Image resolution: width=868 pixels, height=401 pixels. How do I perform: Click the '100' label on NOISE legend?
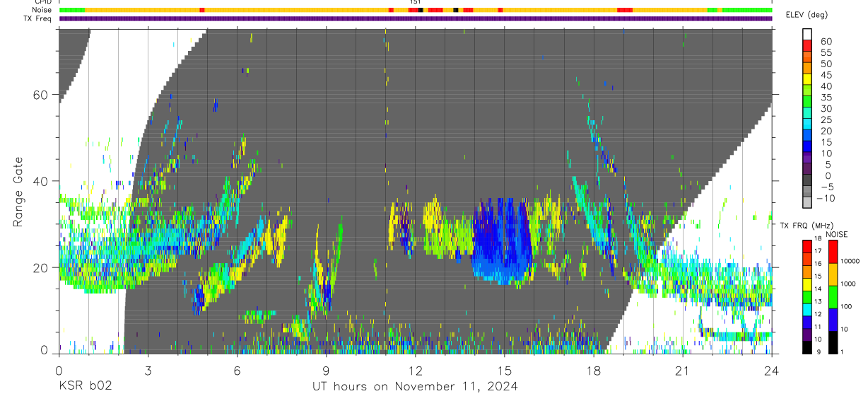click(846, 306)
